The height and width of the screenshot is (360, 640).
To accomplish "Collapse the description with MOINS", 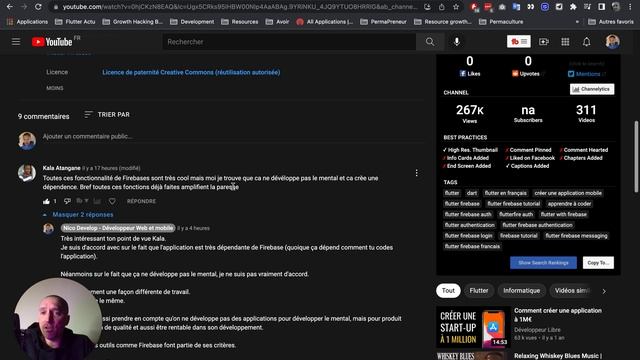I will (55, 88).
